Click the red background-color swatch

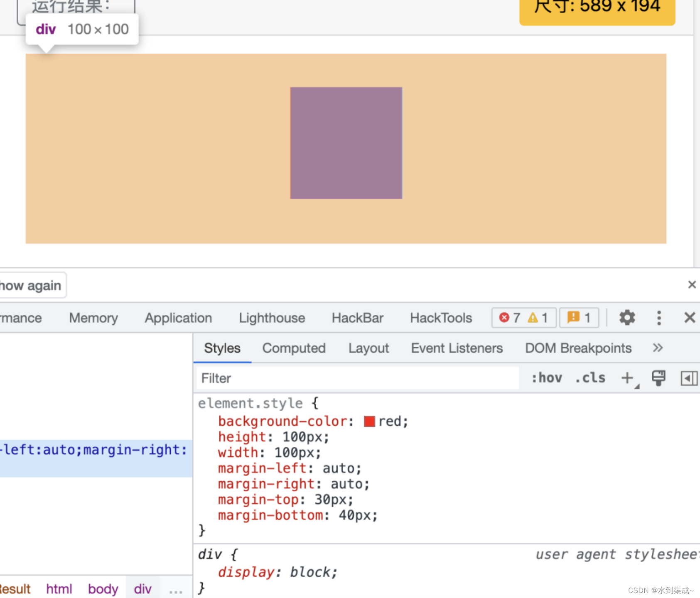[369, 422]
